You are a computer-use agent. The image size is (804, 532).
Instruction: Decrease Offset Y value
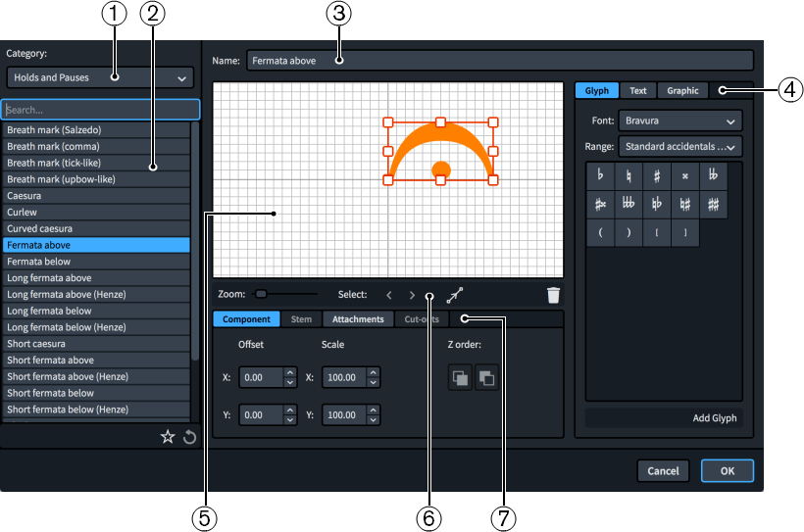click(290, 420)
